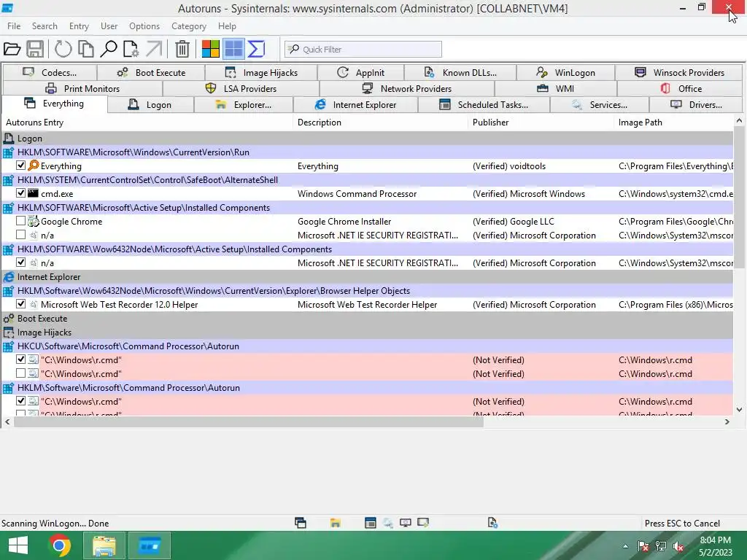This screenshot has height=560, width=747.
Task: Open Google Chrome from the taskbar
Action: point(60,545)
